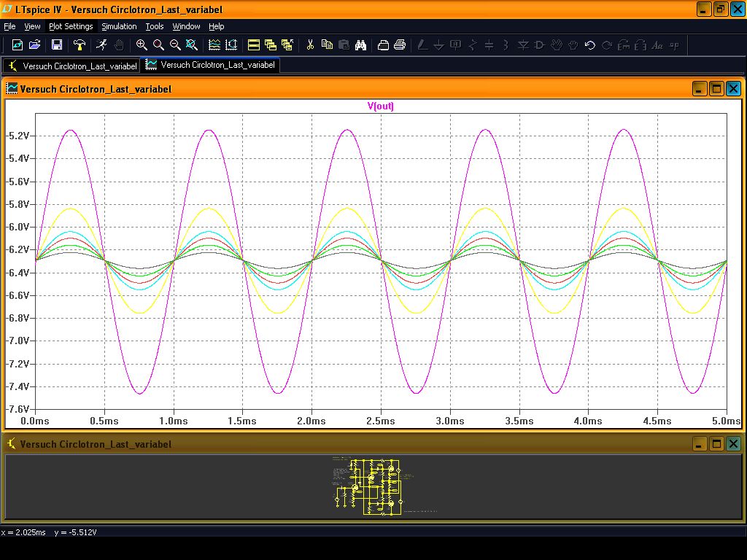Click the Zoom Out magnifier icon

tap(175, 45)
